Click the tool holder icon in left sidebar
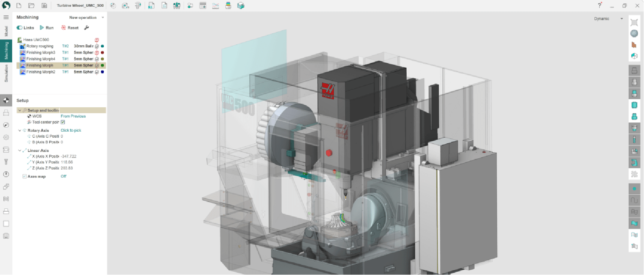644x275 pixels. 6,162
